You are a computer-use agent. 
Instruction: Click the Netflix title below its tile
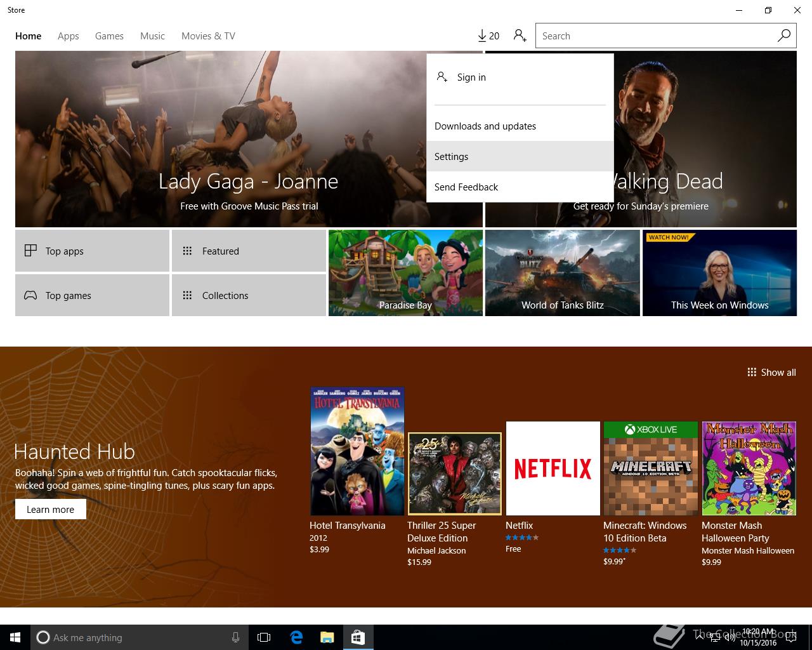coord(520,526)
